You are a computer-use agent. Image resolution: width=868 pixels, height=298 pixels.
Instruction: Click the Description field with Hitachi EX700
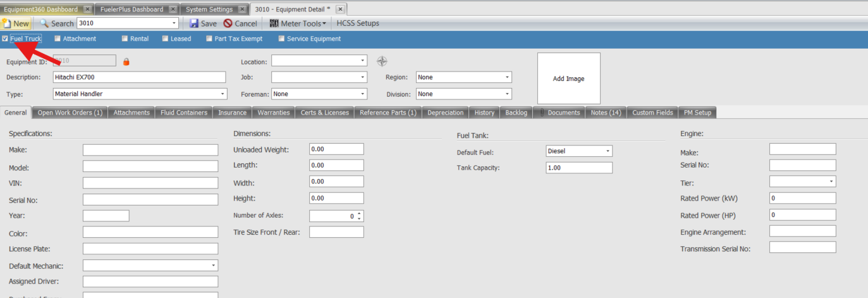point(139,77)
